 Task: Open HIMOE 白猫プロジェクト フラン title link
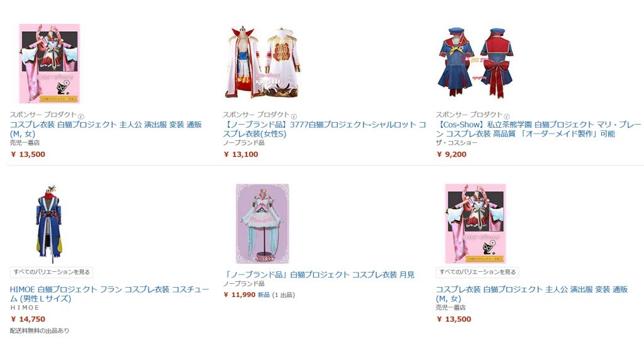click(109, 294)
